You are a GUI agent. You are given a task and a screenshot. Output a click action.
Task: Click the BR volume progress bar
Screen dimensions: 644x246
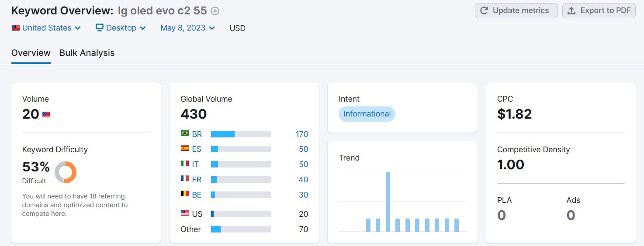(x=241, y=134)
